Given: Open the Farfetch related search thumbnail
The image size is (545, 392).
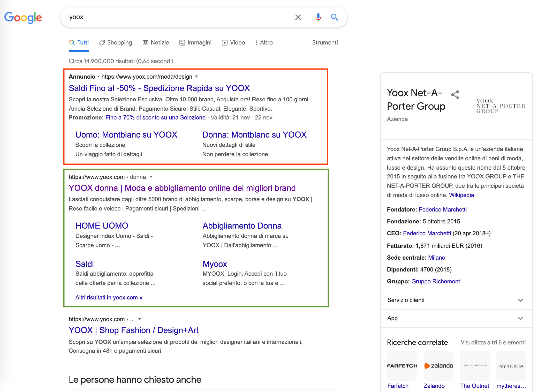Looking at the screenshot, I should coord(402,366).
